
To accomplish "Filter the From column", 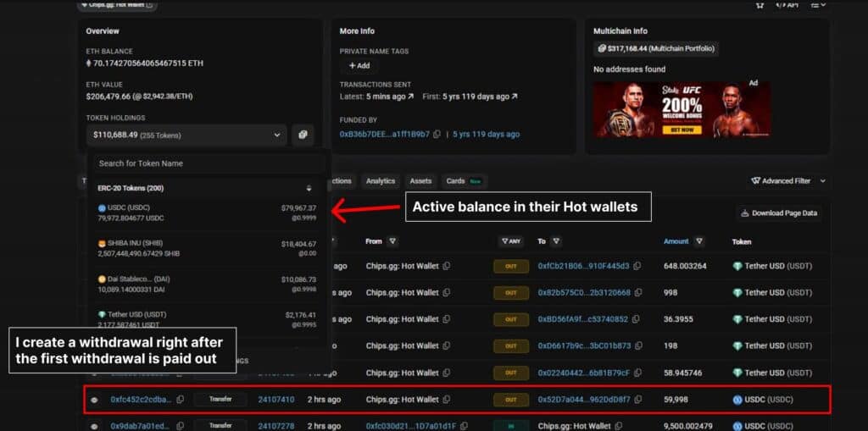I will [392, 241].
